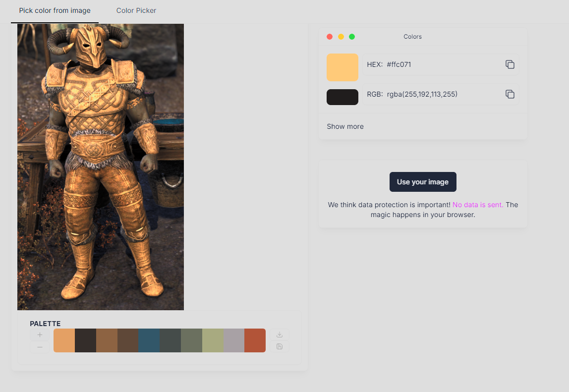Select the pale olive palette swatch
569x392 pixels.
coord(213,340)
